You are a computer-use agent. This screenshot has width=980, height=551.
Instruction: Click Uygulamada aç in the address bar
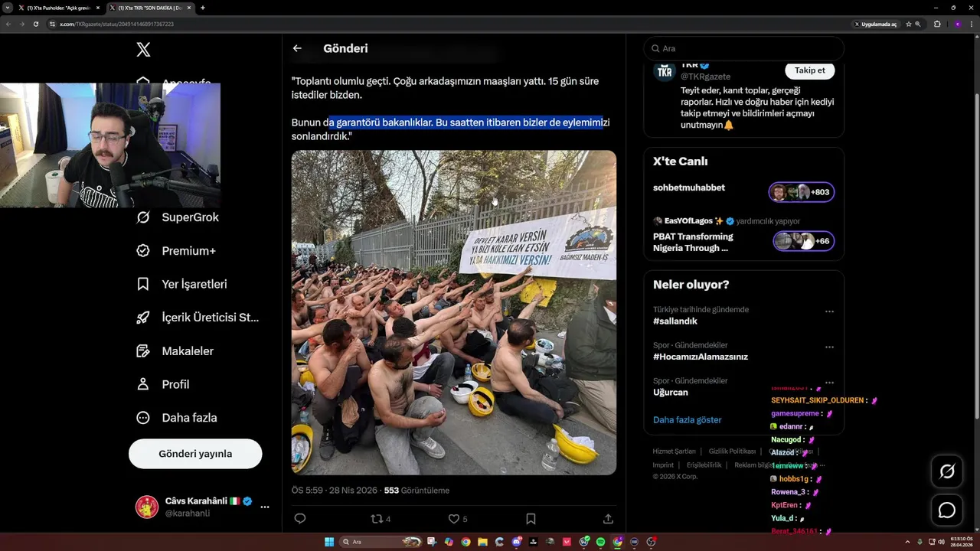click(876, 24)
